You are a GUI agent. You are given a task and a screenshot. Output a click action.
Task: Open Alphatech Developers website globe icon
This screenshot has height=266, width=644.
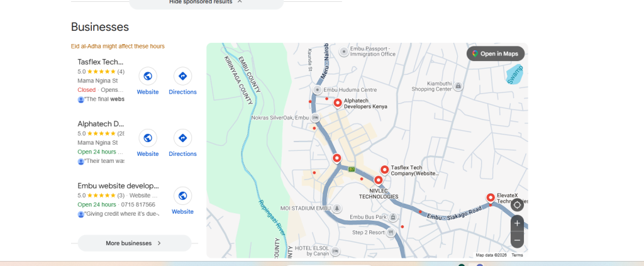147,138
